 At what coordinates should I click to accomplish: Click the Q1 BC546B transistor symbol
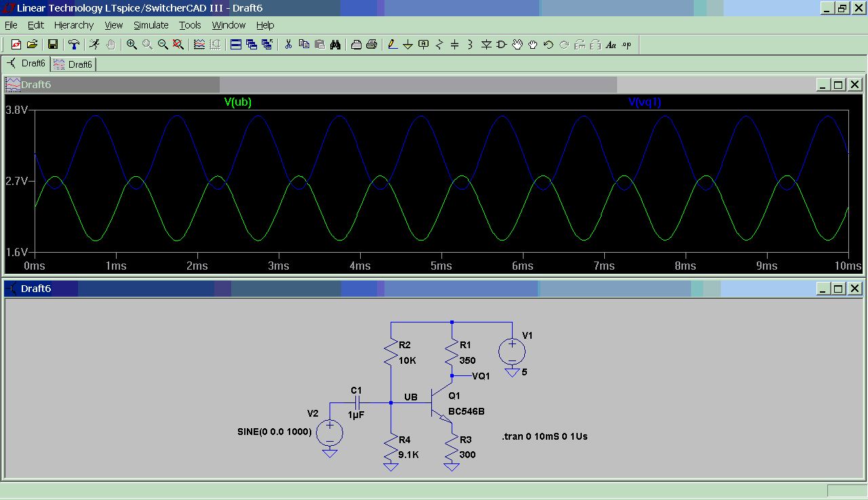pyautogui.click(x=439, y=404)
